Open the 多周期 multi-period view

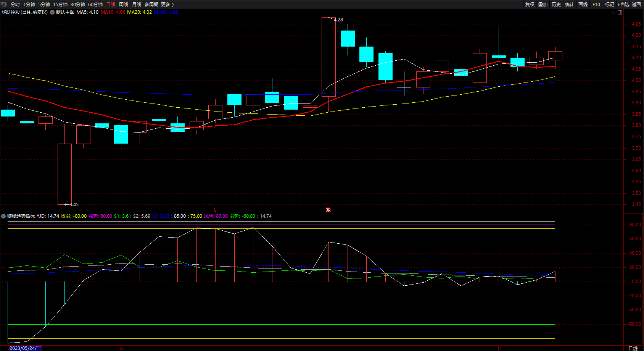(x=151, y=4)
